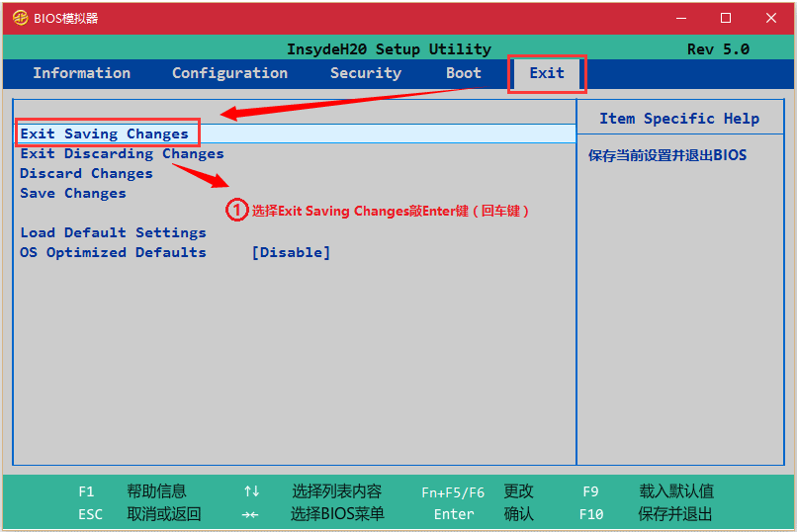
Task: Click Save Changes option
Action: click(x=73, y=193)
